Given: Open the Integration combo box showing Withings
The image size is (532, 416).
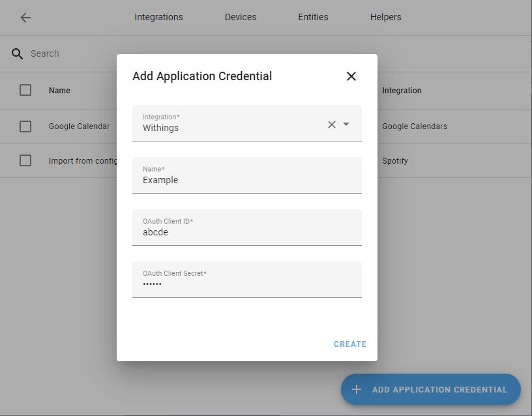Looking at the screenshot, I should pyautogui.click(x=228, y=124).
